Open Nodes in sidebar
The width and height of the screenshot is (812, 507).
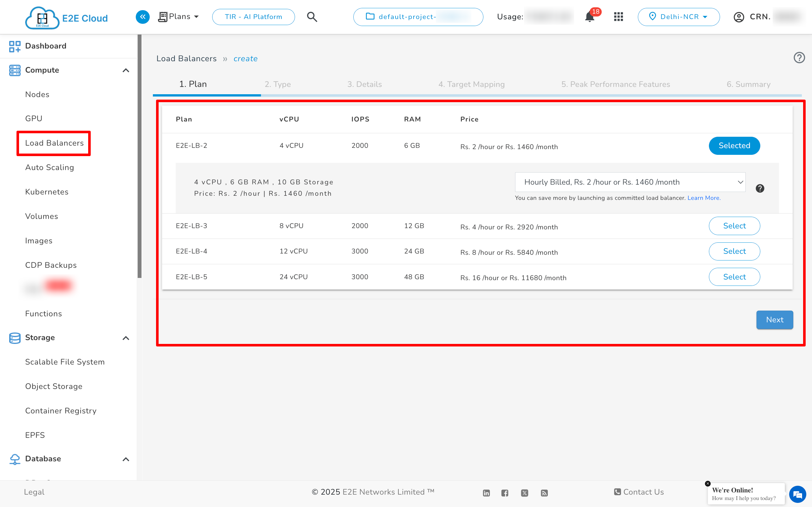[x=37, y=94]
